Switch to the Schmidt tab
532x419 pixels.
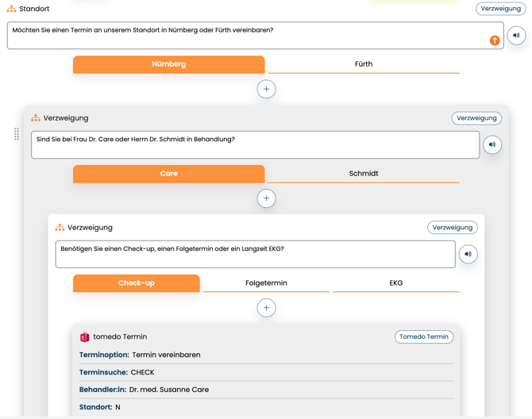click(x=363, y=174)
